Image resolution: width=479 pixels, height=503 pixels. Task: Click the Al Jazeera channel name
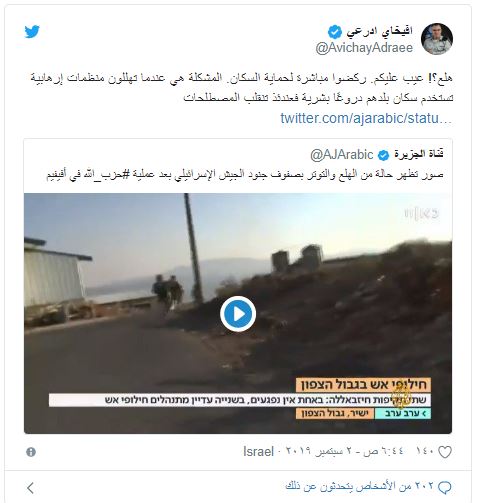click(419, 154)
